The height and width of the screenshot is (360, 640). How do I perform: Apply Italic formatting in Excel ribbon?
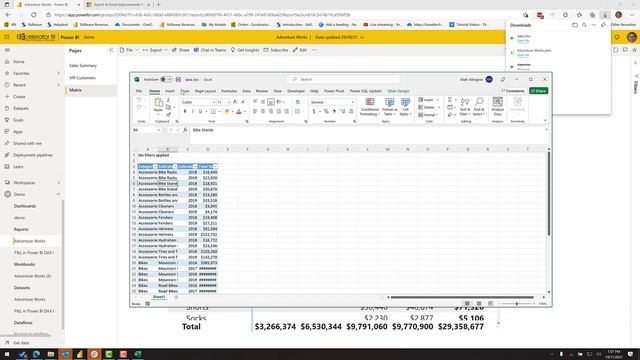tap(193, 111)
